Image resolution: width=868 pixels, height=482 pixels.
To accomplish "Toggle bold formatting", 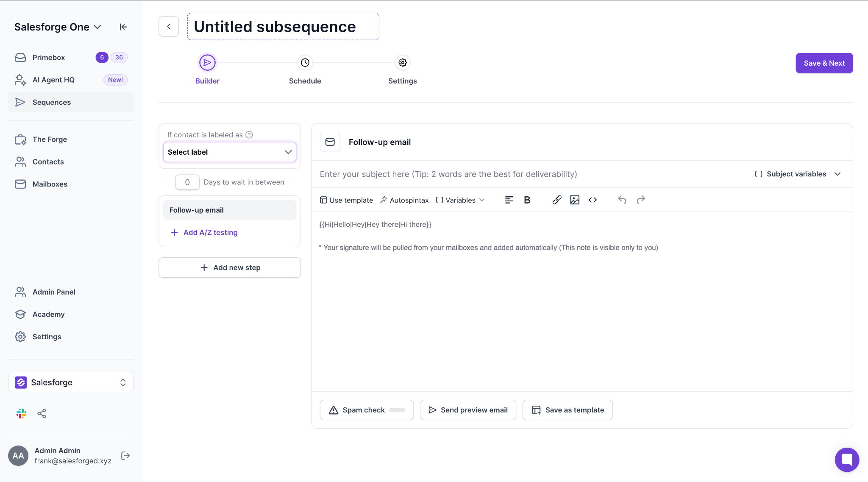I will click(527, 200).
